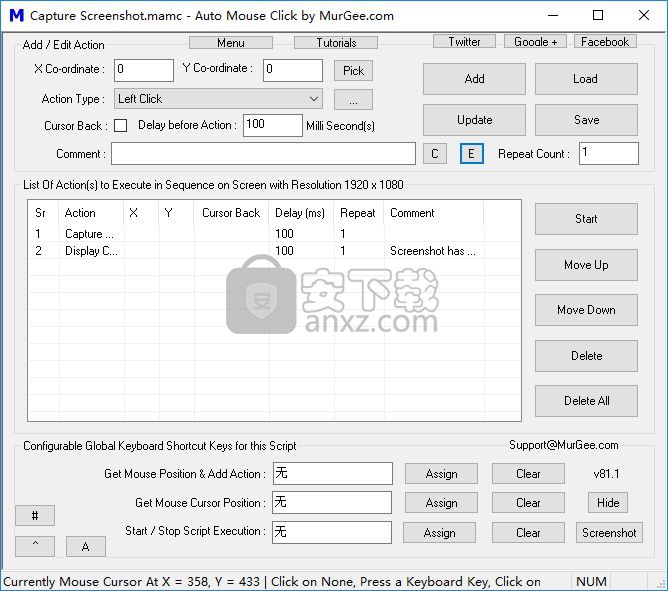Click Start to run the script
Image resolution: width=668 pixels, height=591 pixels.
[586, 219]
